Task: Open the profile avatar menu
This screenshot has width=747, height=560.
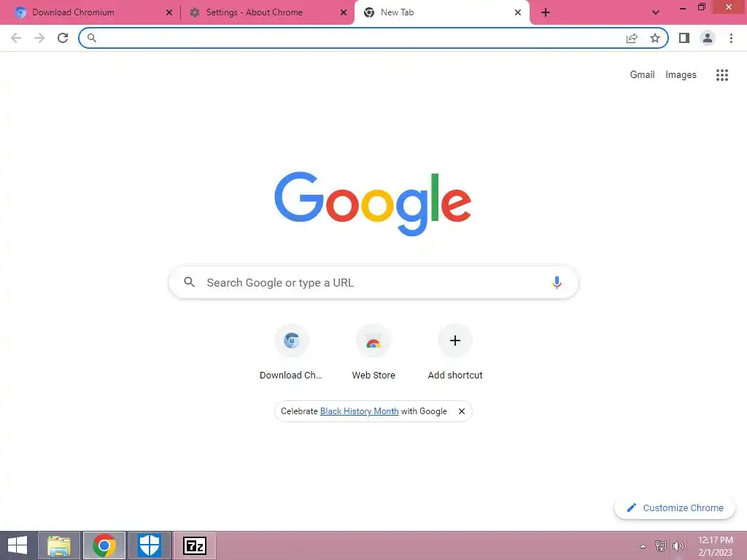Action: [x=708, y=38]
